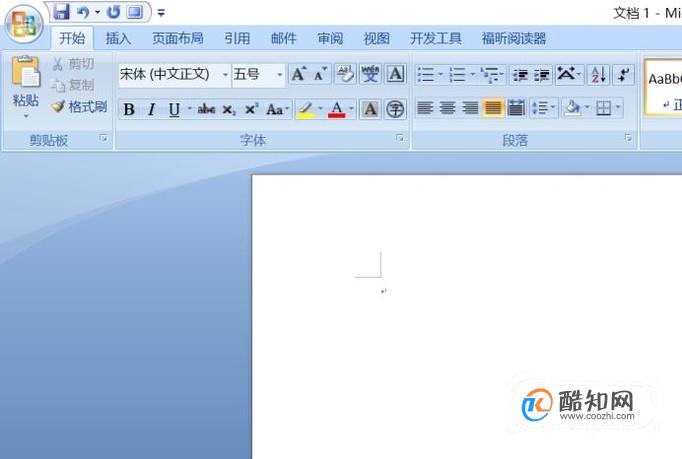
Task: Center align text
Action: [448, 108]
